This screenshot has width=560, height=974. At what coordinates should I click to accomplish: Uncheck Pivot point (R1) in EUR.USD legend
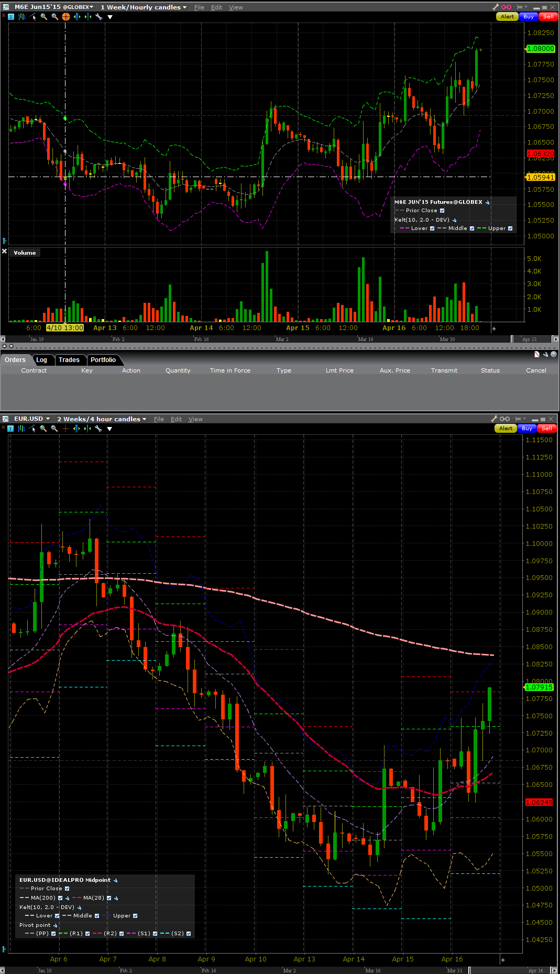tap(87, 934)
